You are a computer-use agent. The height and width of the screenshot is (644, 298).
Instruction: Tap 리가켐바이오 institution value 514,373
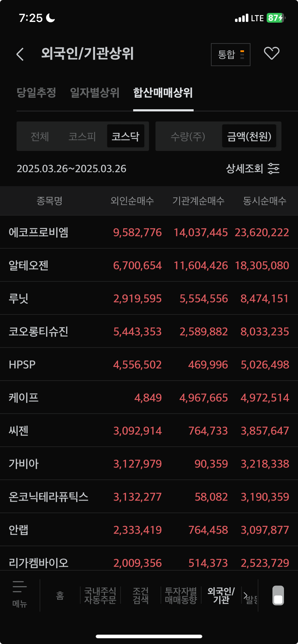[208, 563]
